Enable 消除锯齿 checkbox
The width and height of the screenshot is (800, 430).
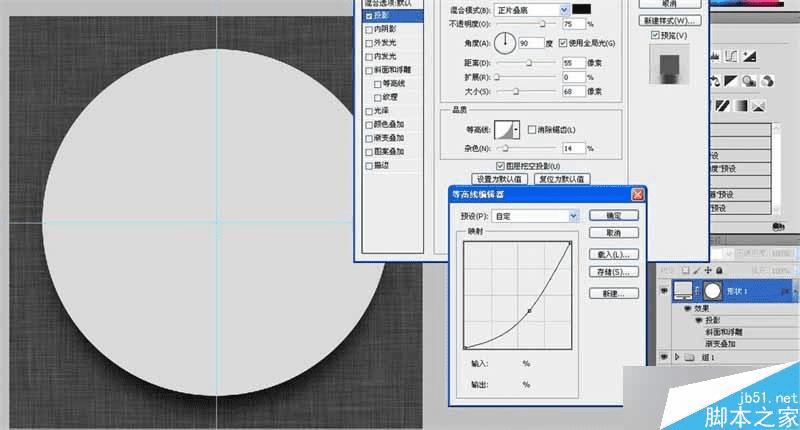point(532,130)
